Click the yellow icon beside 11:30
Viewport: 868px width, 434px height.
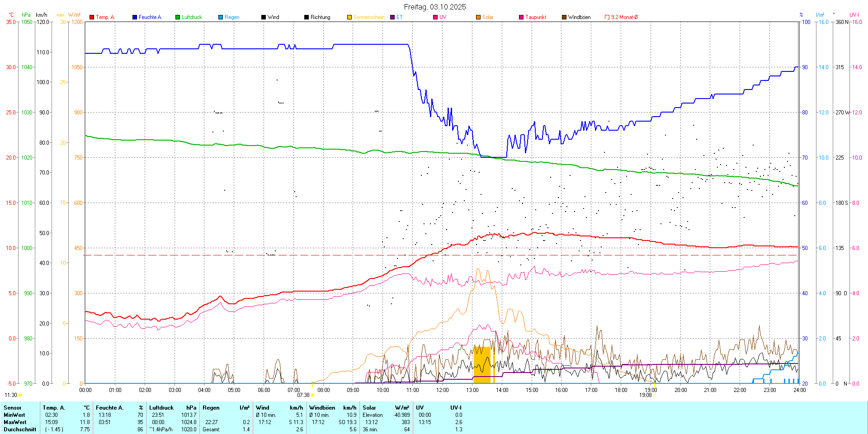pyautogui.click(x=20, y=395)
